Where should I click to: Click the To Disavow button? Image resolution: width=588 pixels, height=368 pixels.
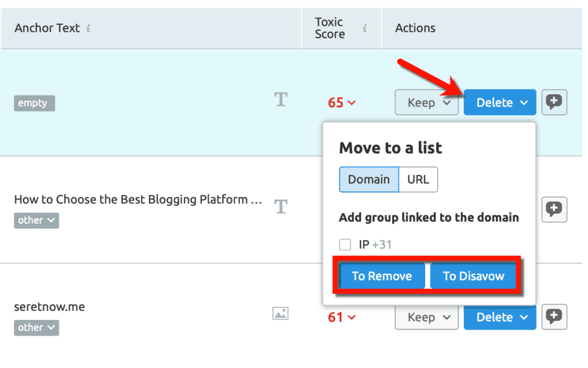[474, 276]
